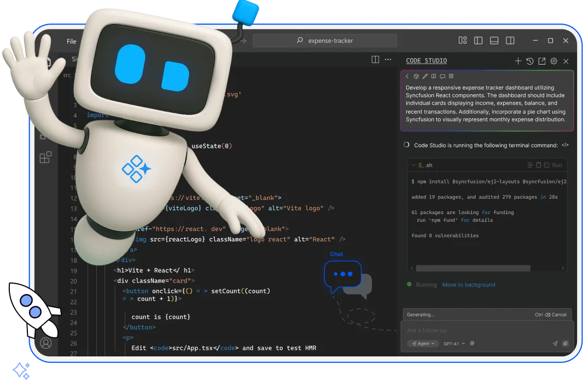Open the File menu
The height and width of the screenshot is (392, 588).
pos(71,41)
